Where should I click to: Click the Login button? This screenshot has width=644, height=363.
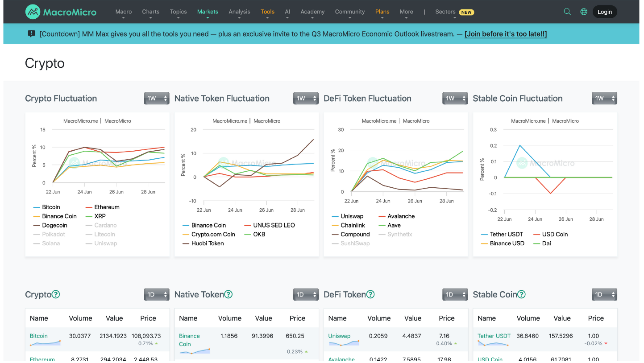(605, 12)
